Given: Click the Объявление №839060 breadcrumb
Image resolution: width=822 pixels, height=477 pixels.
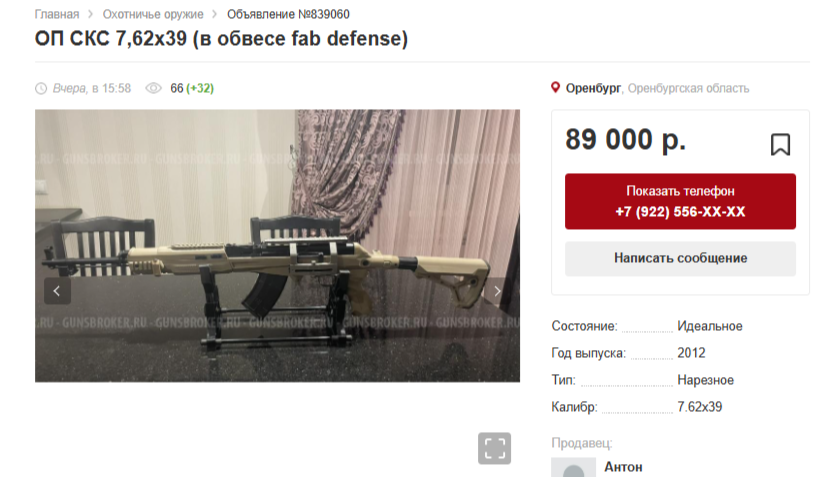Looking at the screenshot, I should [x=288, y=14].
